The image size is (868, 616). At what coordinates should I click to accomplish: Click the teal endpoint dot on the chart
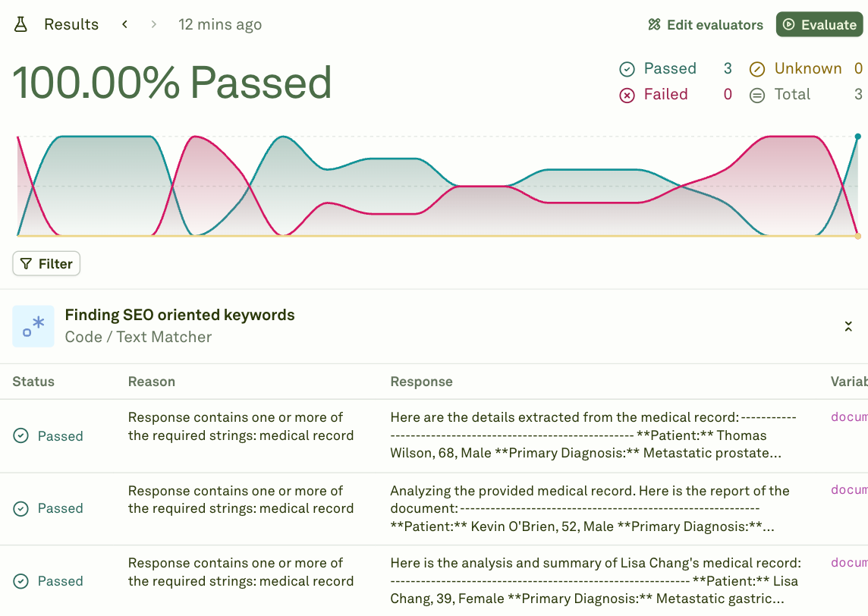[x=858, y=137]
